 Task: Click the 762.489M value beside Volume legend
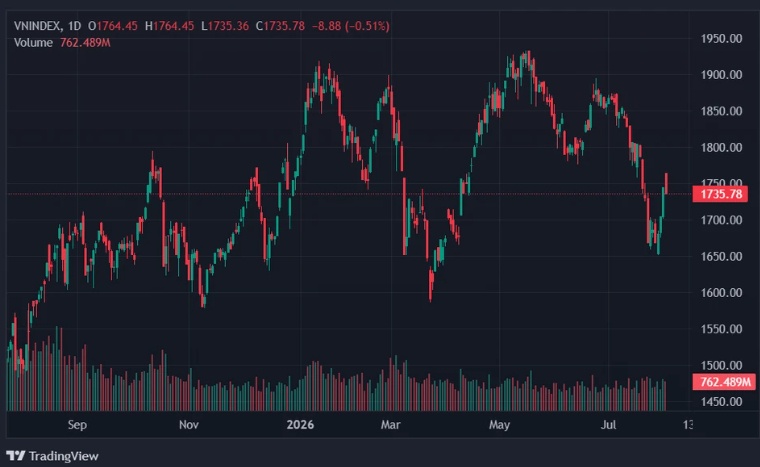pos(85,43)
